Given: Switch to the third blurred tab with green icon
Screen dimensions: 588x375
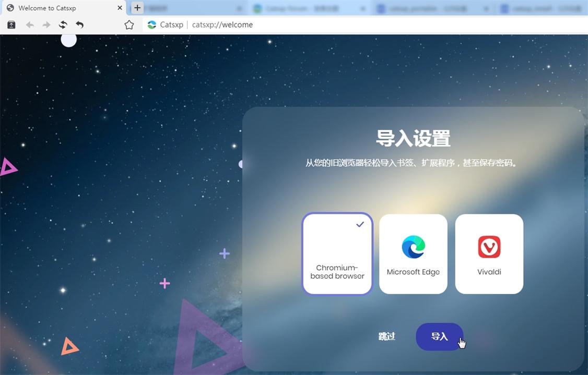Looking at the screenshot, I should point(309,8).
